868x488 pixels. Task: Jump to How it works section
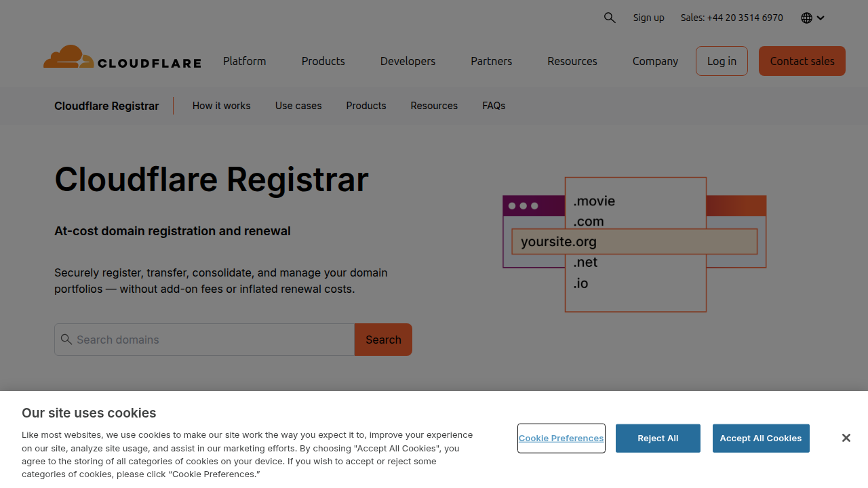point(222,106)
